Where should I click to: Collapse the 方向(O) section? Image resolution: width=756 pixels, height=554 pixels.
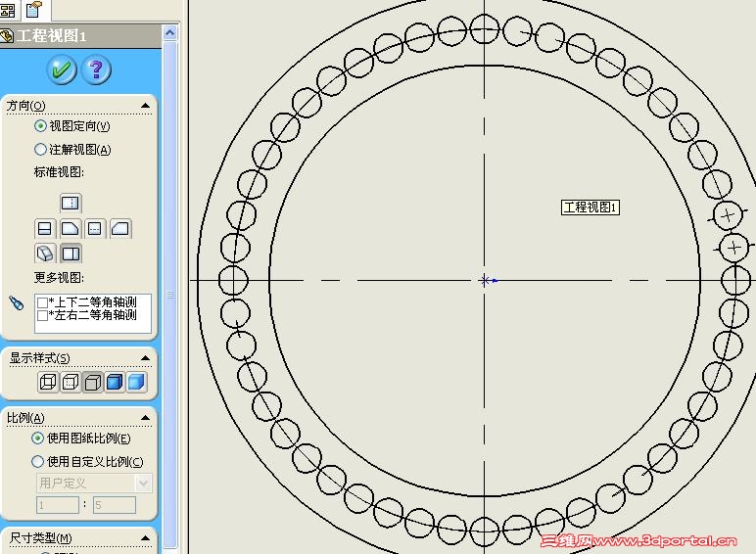click(146, 106)
